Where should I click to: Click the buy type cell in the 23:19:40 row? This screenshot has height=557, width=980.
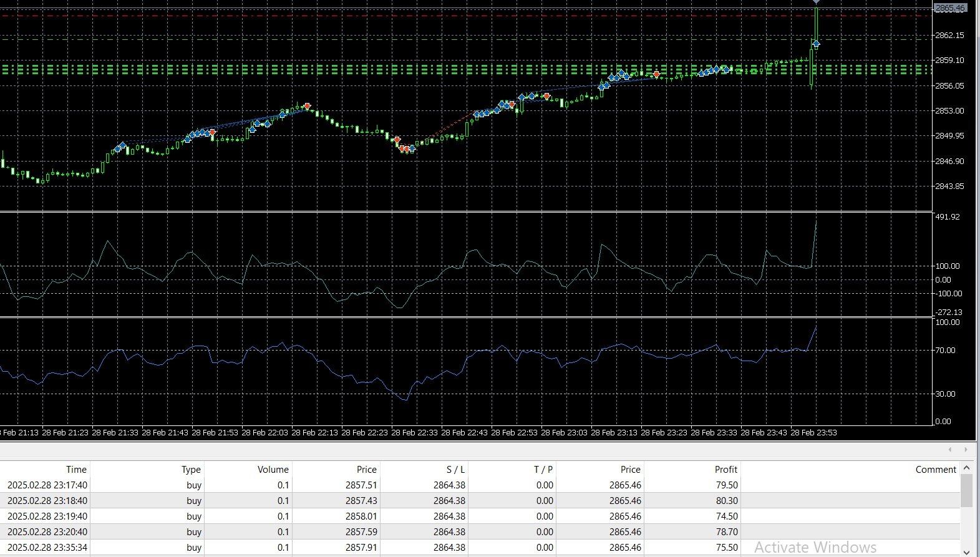[194, 516]
